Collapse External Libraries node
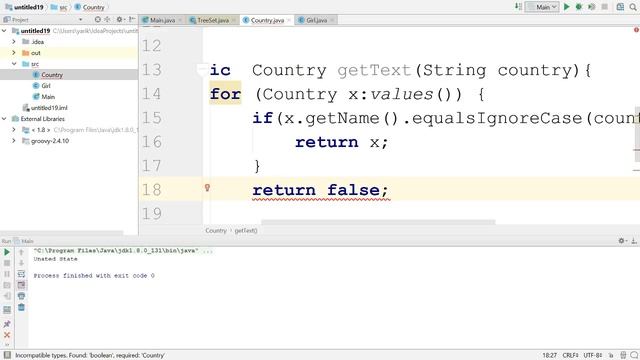 tap(4, 119)
